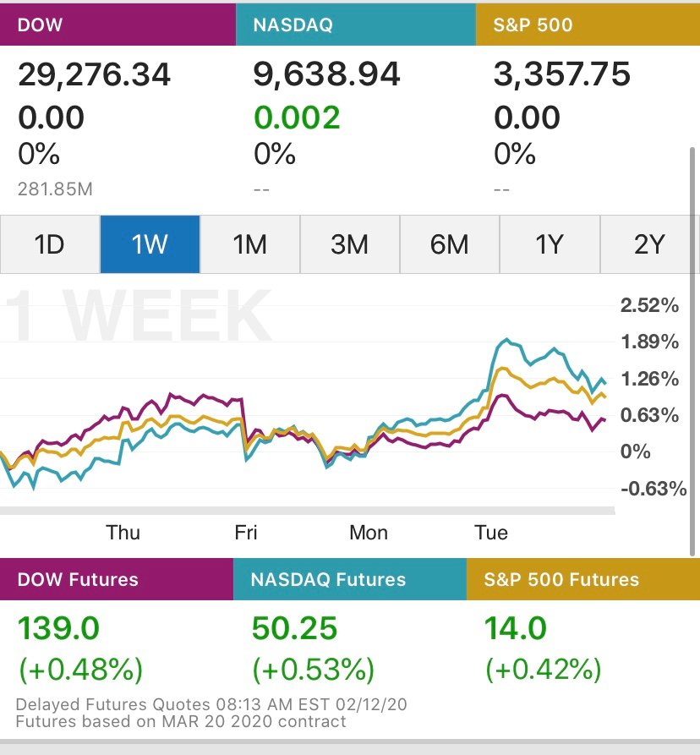
Task: Open the NASDAQ index header
Action: [356, 25]
